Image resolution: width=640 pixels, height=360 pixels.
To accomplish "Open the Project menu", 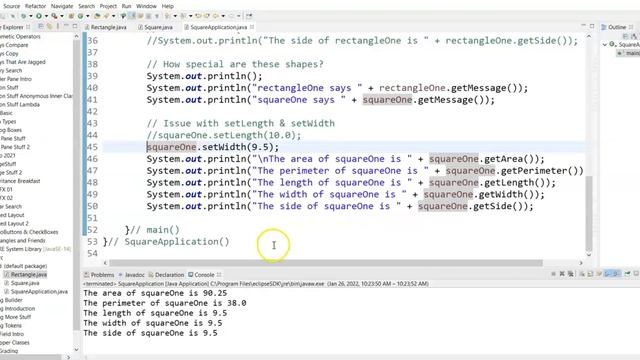I will [x=108, y=6].
